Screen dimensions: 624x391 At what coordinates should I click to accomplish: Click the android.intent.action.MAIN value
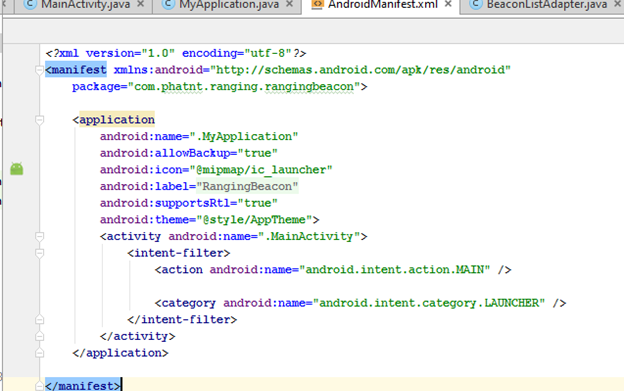395,270
